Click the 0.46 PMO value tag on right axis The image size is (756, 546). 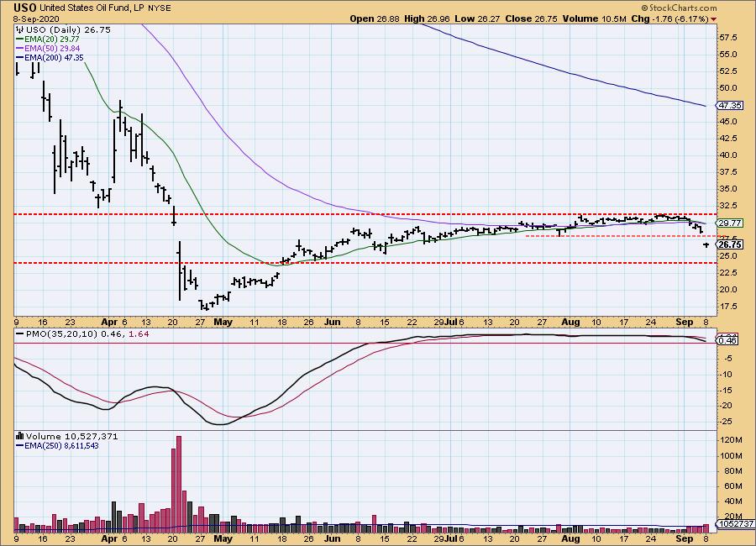pos(727,340)
